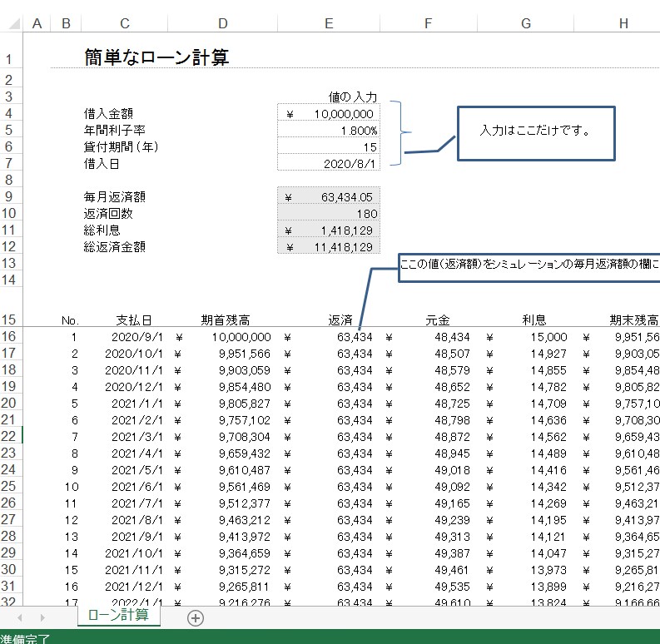Select interest value 14,342
The height and width of the screenshot is (644, 660).
click(548, 487)
